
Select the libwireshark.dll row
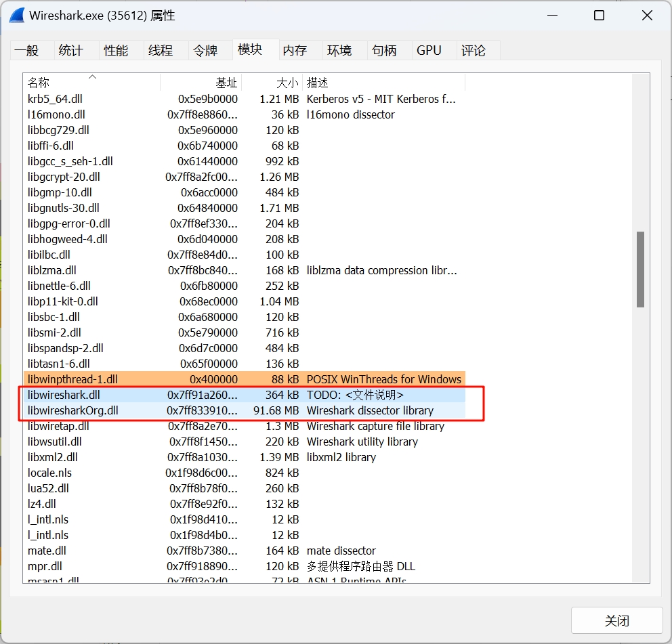click(x=64, y=395)
